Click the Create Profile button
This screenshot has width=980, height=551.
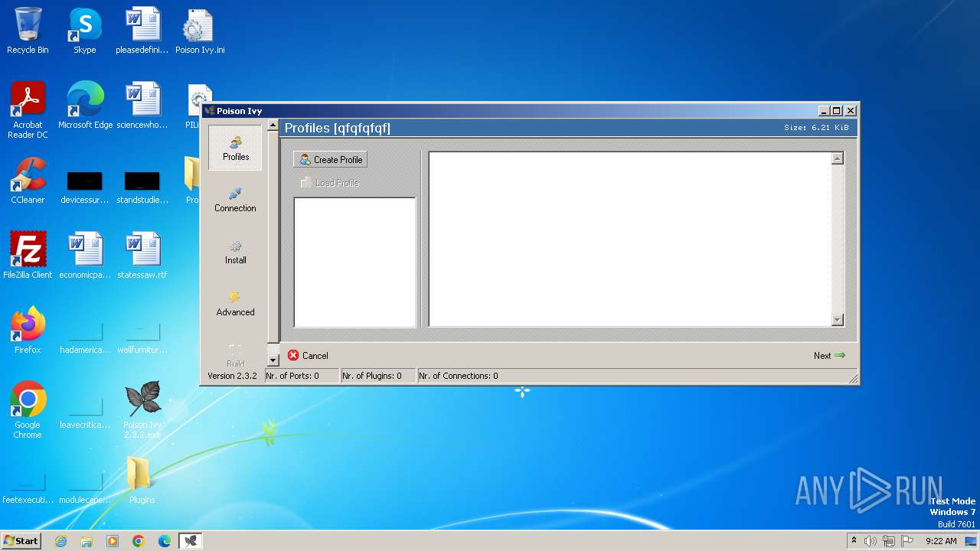click(x=330, y=159)
